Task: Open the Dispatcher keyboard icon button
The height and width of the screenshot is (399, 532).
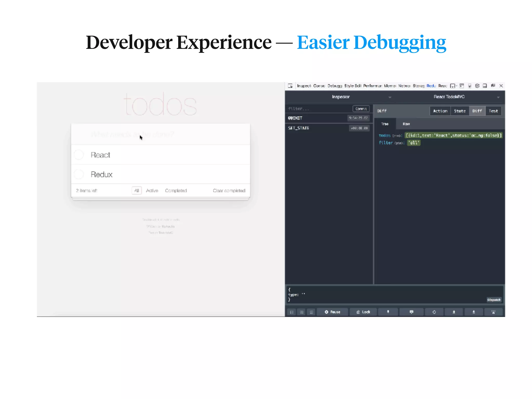Action: (x=411, y=312)
